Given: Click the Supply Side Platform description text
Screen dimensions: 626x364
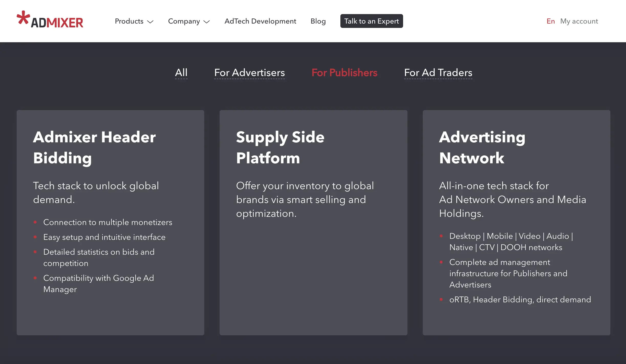Looking at the screenshot, I should pos(305,199).
